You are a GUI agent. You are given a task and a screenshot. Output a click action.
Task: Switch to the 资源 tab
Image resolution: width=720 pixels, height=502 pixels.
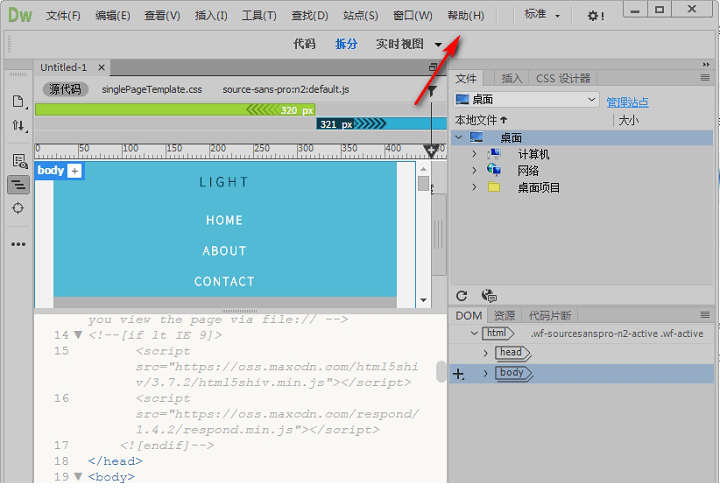[504, 316]
